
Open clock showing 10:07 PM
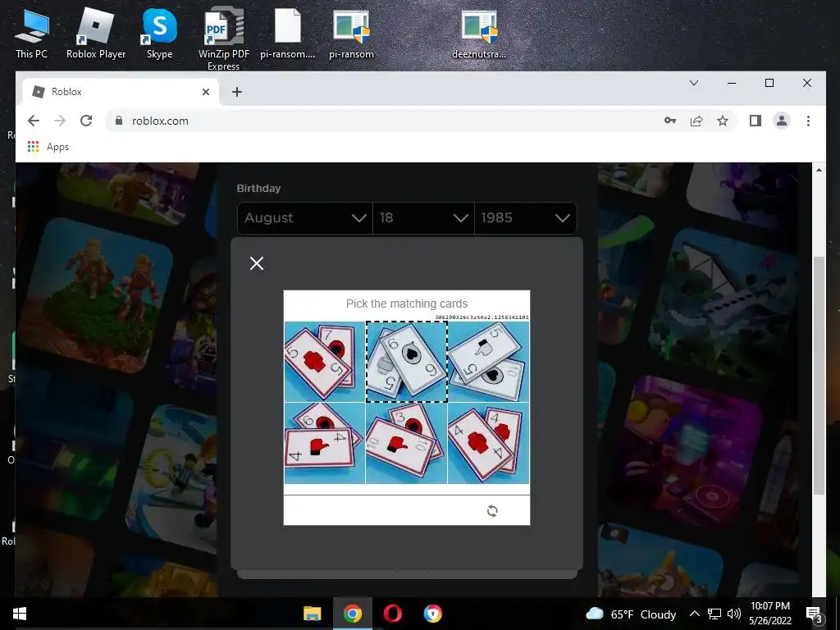click(769, 614)
